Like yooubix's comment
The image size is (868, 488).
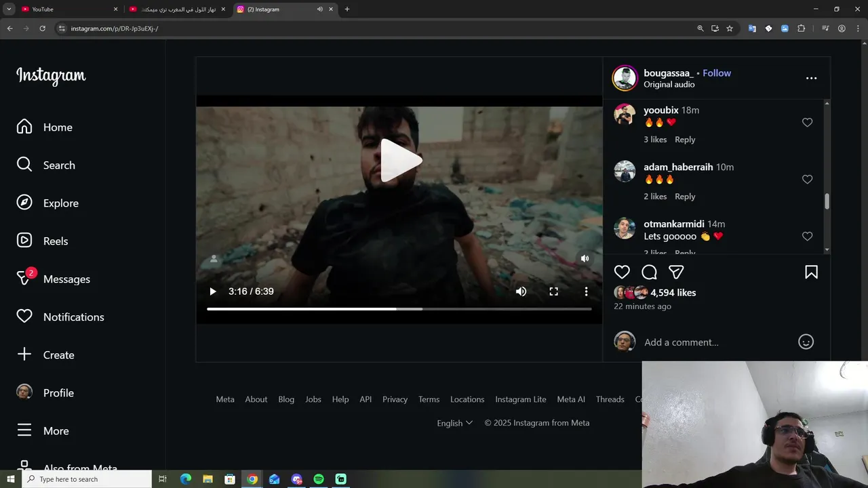tap(807, 123)
